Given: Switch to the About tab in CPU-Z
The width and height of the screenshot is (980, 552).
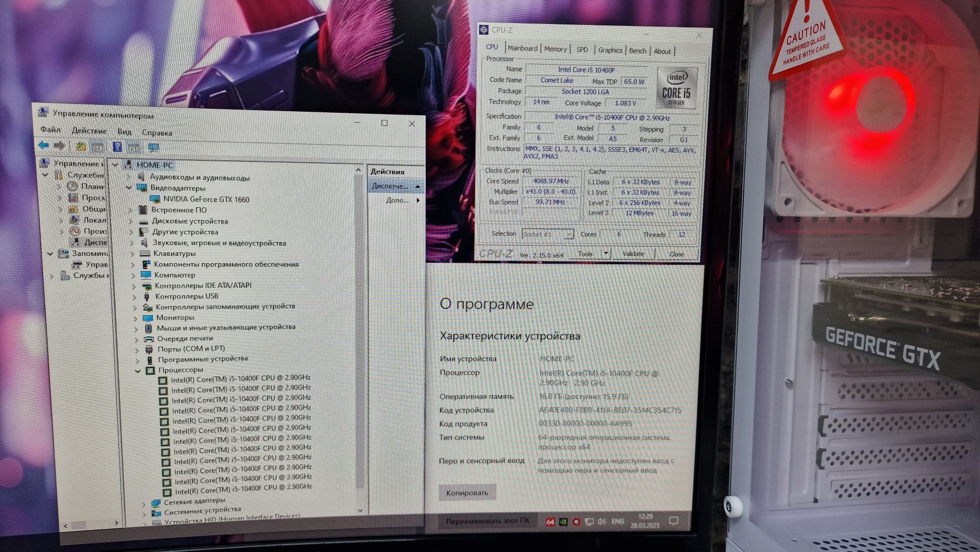Looking at the screenshot, I should pos(662,51).
